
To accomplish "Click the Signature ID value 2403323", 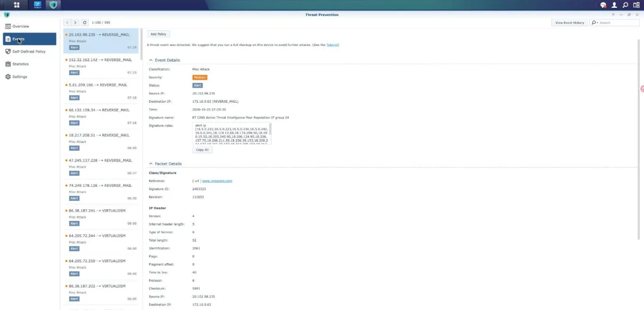I will [x=199, y=189].
